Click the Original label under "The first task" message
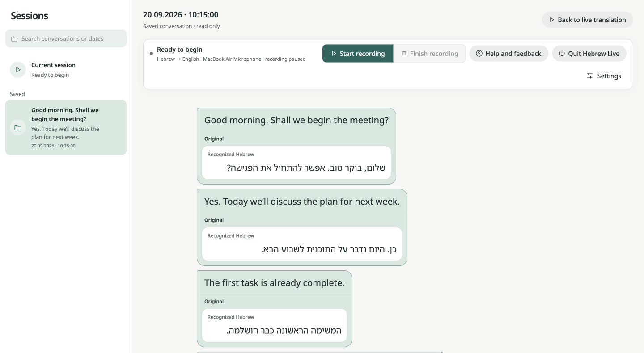Viewport: 644px width, 353px height. pyautogui.click(x=214, y=301)
